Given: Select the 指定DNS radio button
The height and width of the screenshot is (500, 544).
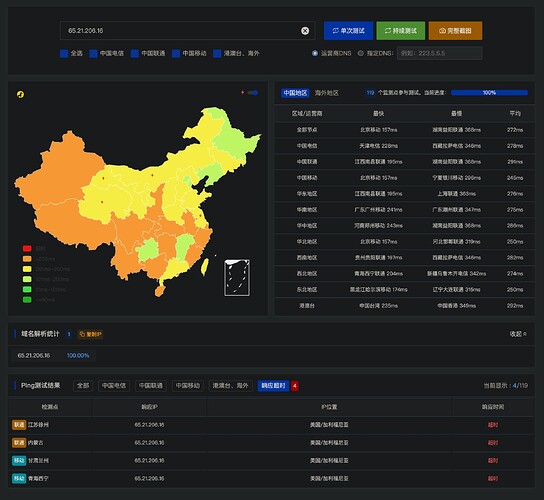Looking at the screenshot, I should pyautogui.click(x=361, y=53).
